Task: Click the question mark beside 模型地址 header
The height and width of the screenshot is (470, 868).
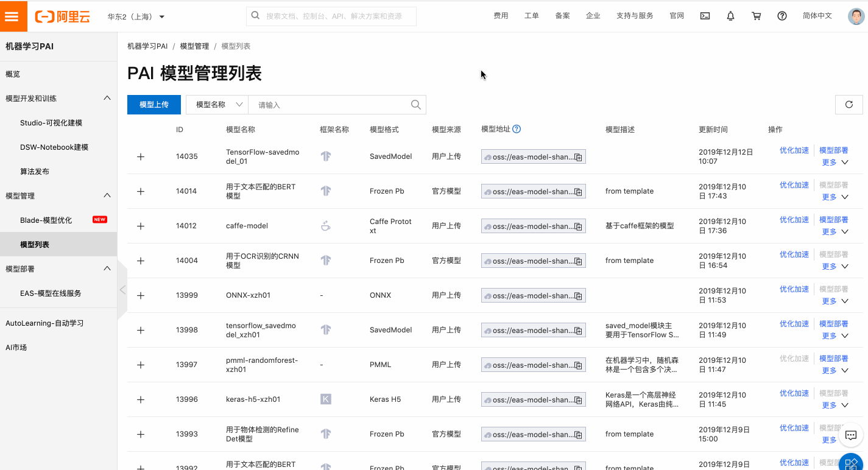Action: (x=517, y=129)
